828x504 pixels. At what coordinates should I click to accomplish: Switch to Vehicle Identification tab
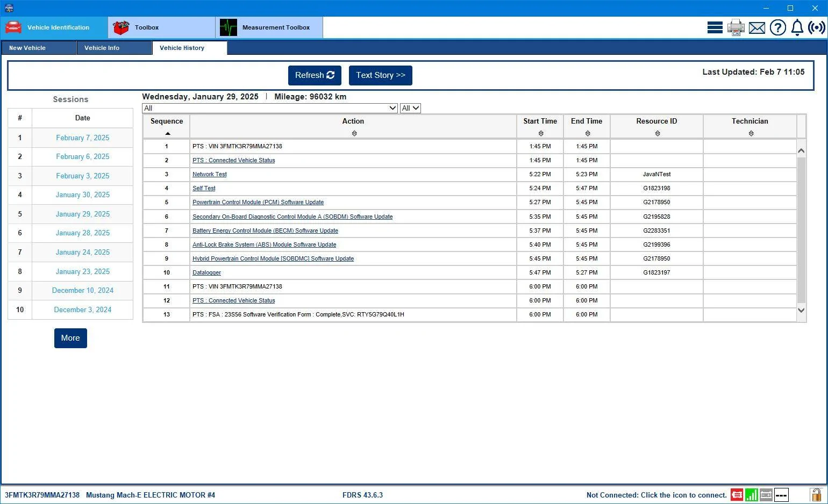[x=54, y=27]
